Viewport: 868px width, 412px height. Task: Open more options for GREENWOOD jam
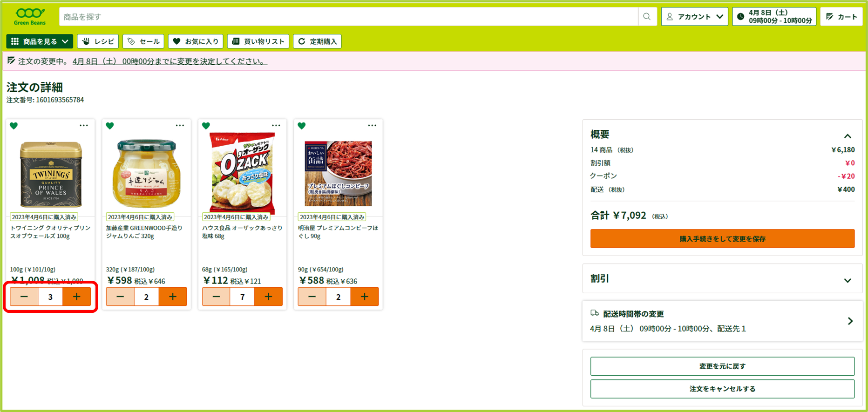click(x=180, y=125)
